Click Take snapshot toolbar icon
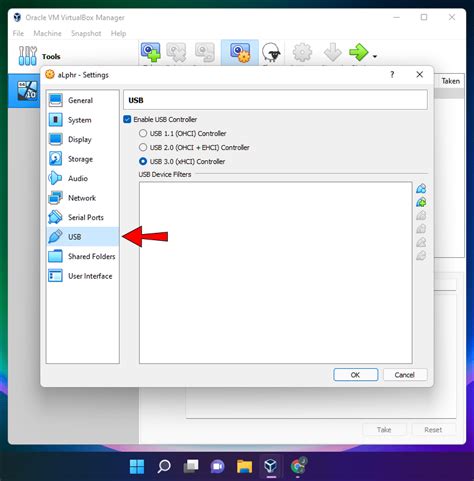 pos(150,52)
